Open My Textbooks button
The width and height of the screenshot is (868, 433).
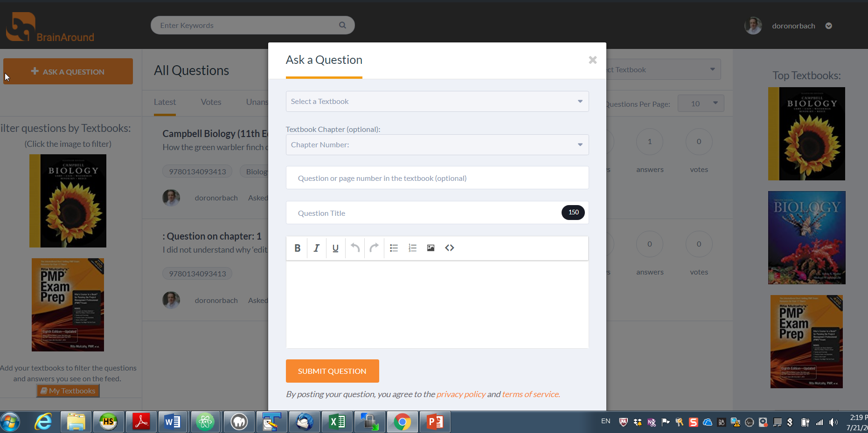tap(68, 391)
